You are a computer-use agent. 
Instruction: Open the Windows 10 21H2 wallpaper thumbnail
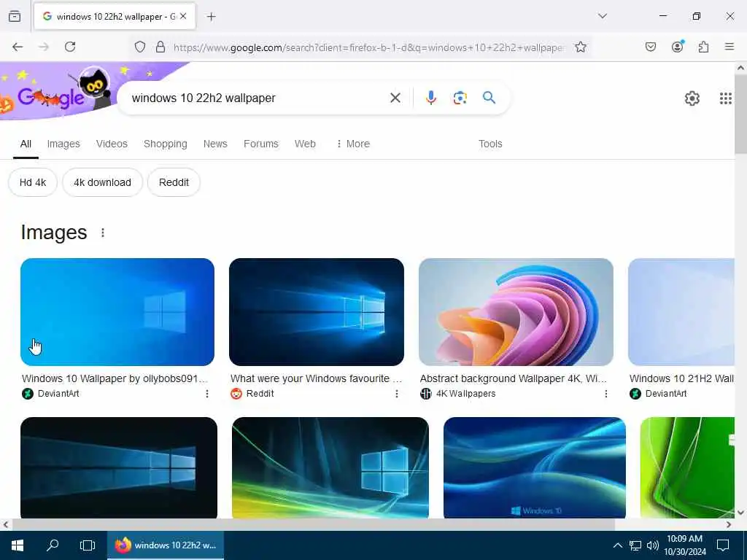pos(681,312)
